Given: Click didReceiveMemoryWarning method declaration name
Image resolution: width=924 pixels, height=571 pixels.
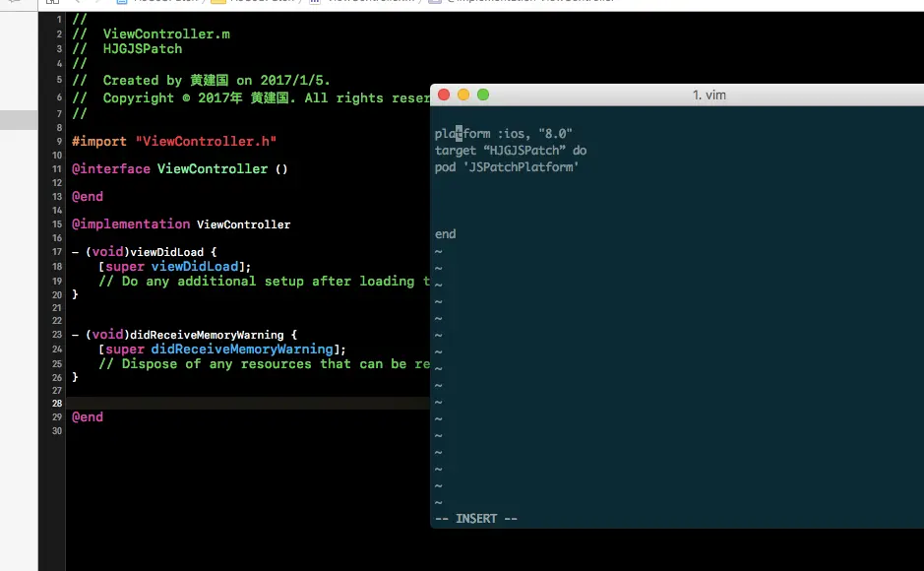Looking at the screenshot, I should pyautogui.click(x=207, y=335).
